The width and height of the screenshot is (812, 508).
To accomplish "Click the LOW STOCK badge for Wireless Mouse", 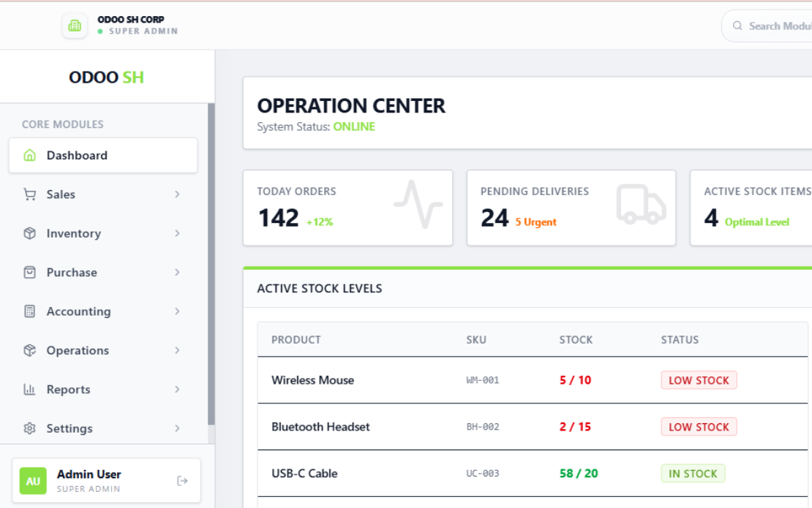I will pos(699,380).
